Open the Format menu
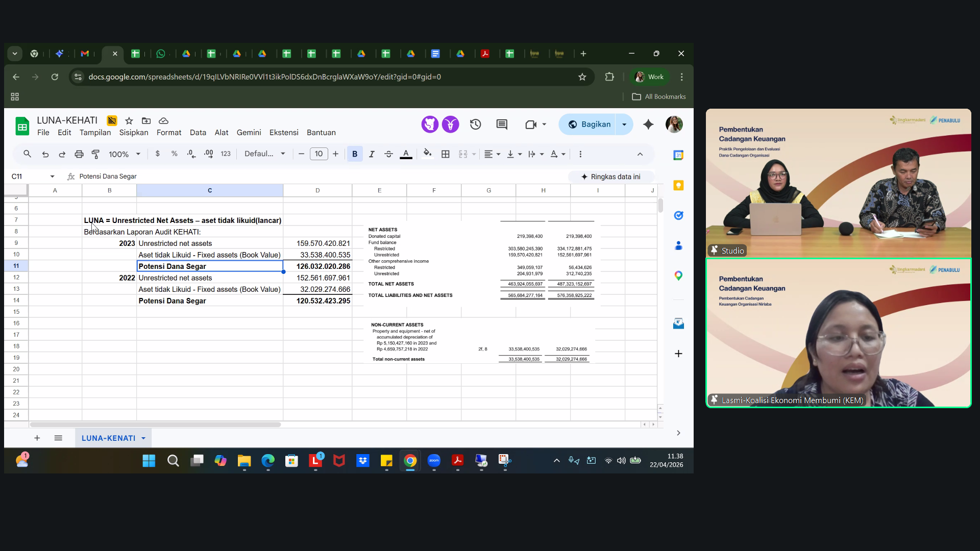This screenshot has width=980, height=551. [169, 133]
